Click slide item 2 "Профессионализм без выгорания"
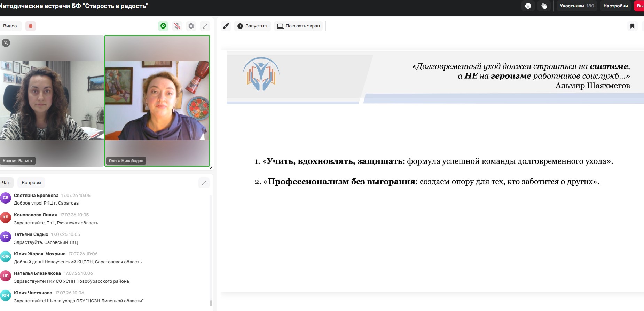Viewport: 644px width, 311px height. (427, 182)
